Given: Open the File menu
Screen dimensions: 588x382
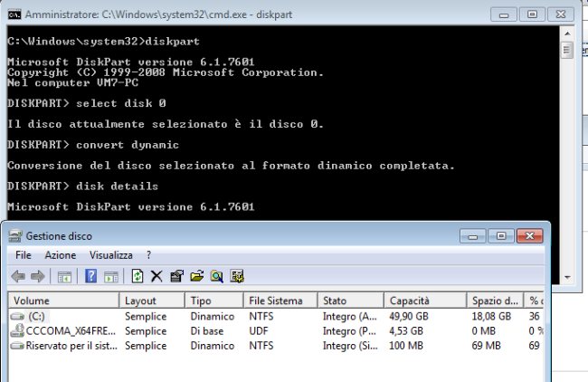Looking at the screenshot, I should pos(23,255).
